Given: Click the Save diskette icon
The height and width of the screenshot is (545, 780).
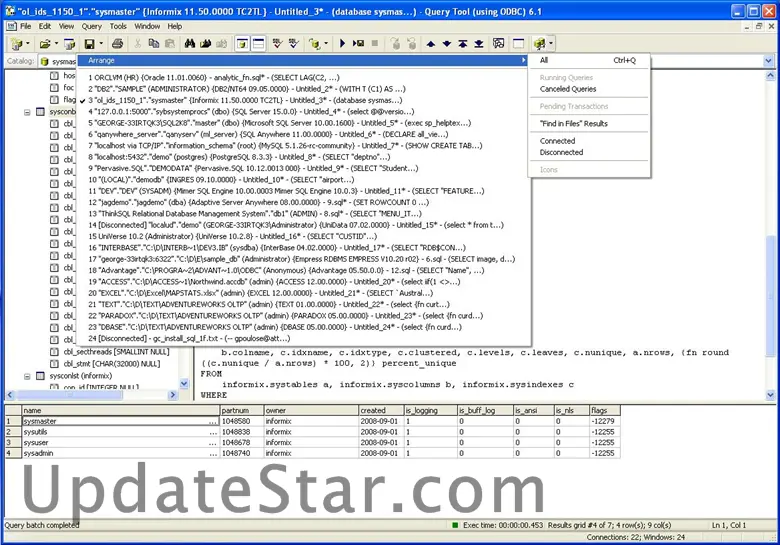Looking at the screenshot, I should (90, 44).
